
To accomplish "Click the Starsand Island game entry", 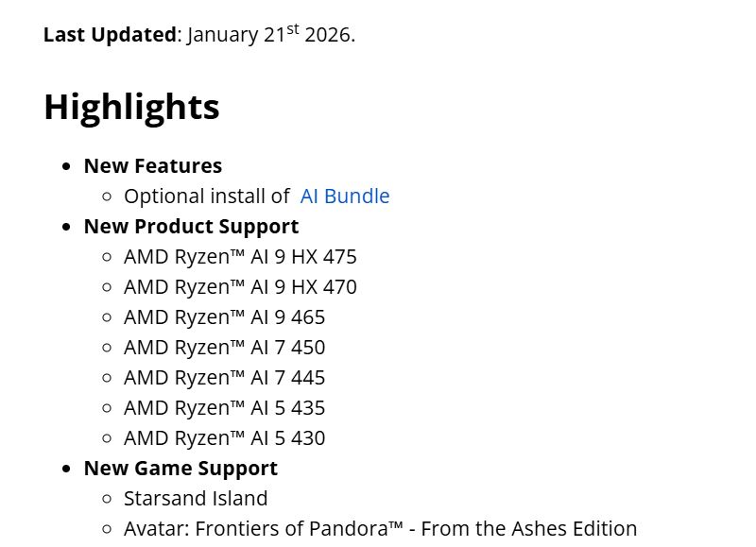I will tap(196, 499).
